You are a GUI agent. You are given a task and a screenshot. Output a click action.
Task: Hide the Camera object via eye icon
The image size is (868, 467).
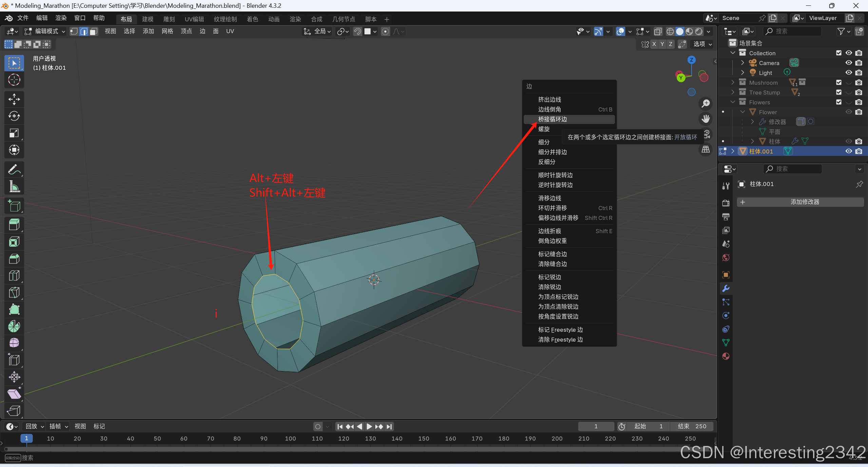click(x=848, y=63)
